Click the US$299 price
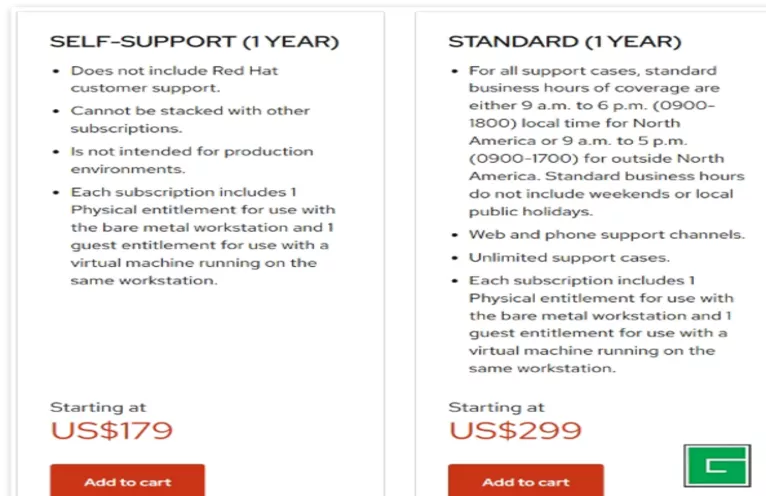The image size is (766, 496). [x=514, y=431]
